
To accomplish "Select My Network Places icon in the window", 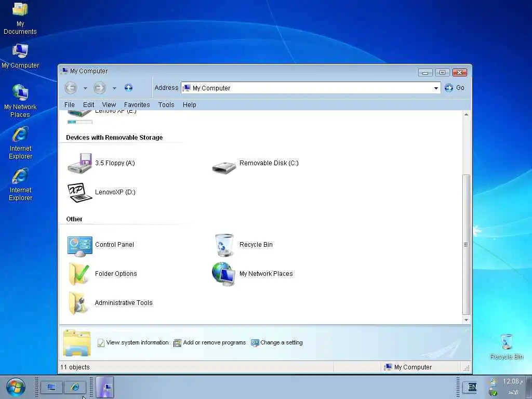I will 223,274.
